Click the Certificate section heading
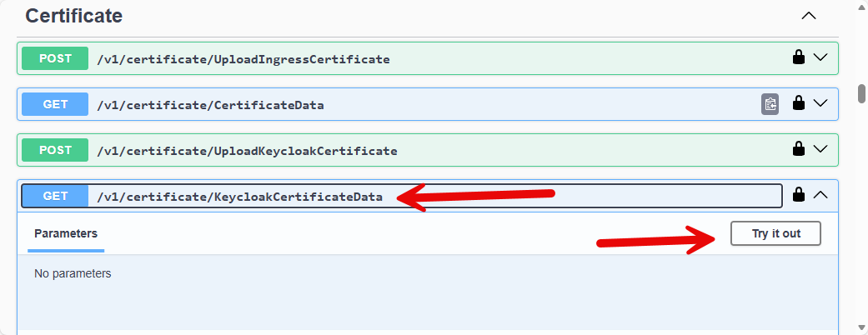This screenshot has width=868, height=335. point(74,16)
